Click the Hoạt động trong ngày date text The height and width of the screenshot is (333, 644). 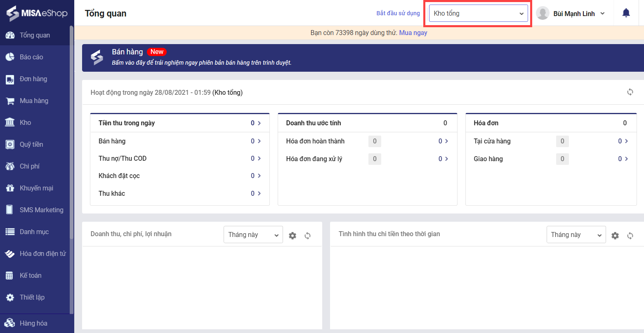click(x=167, y=92)
